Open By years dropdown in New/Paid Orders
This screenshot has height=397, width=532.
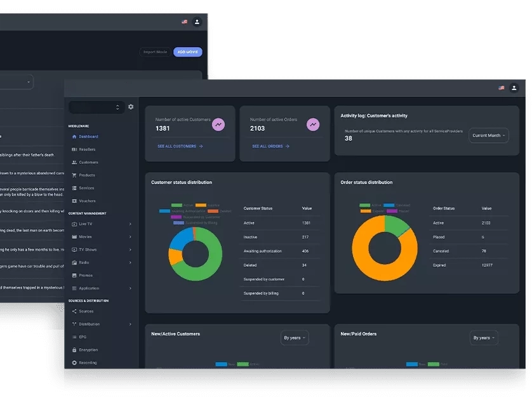click(484, 338)
